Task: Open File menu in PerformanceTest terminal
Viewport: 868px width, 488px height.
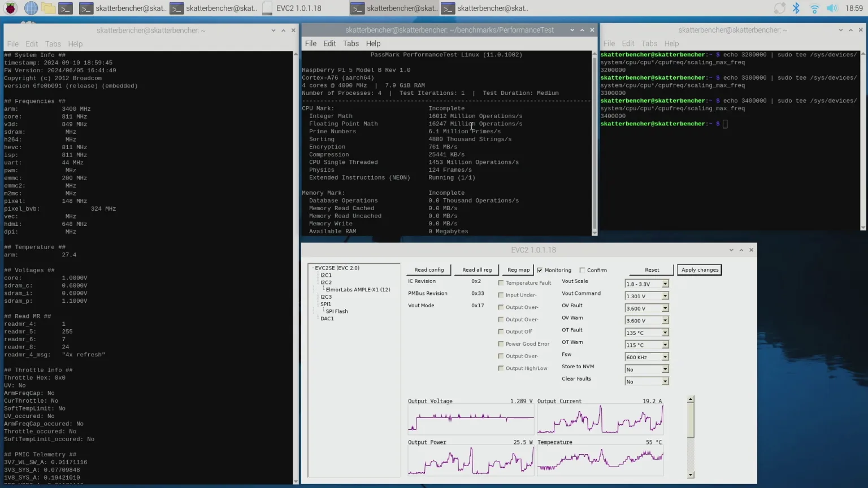Action: 311,43
